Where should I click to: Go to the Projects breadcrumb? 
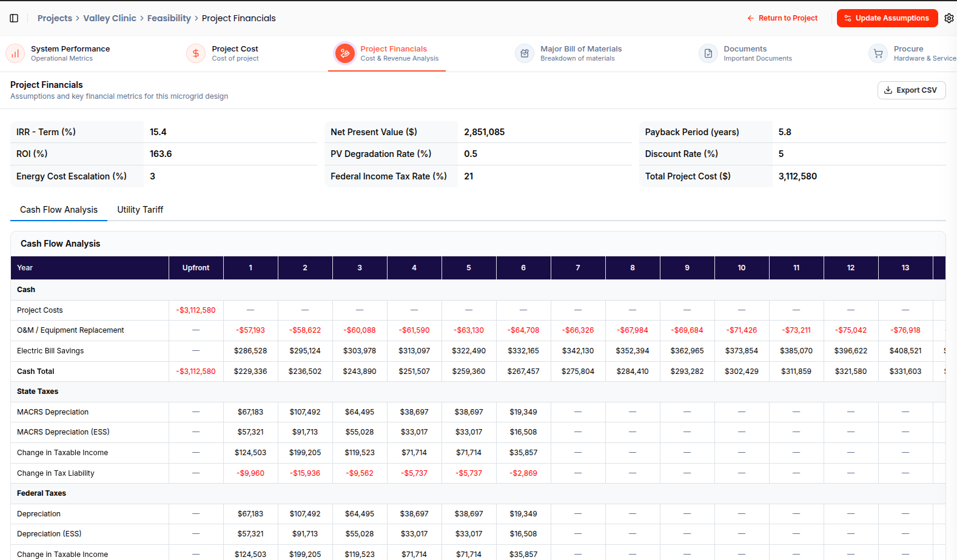click(55, 18)
